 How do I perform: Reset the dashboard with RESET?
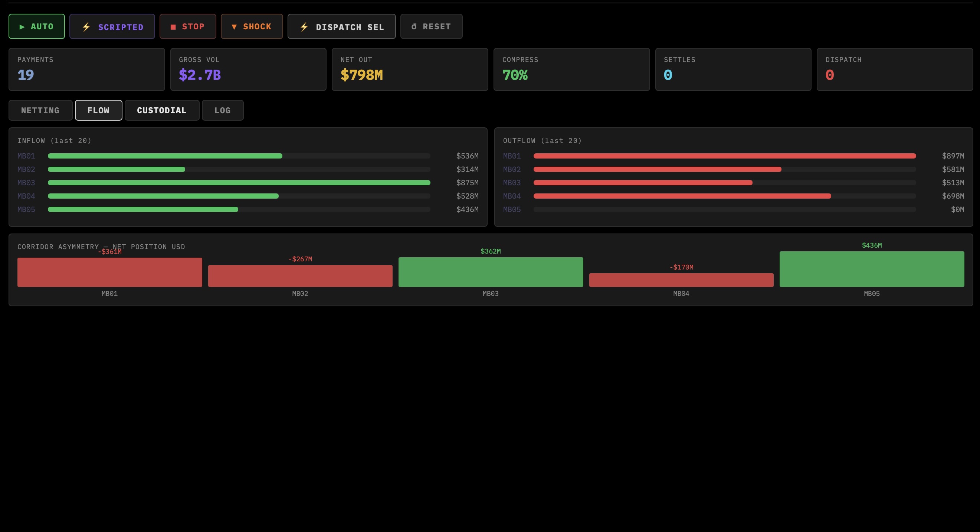click(x=431, y=26)
